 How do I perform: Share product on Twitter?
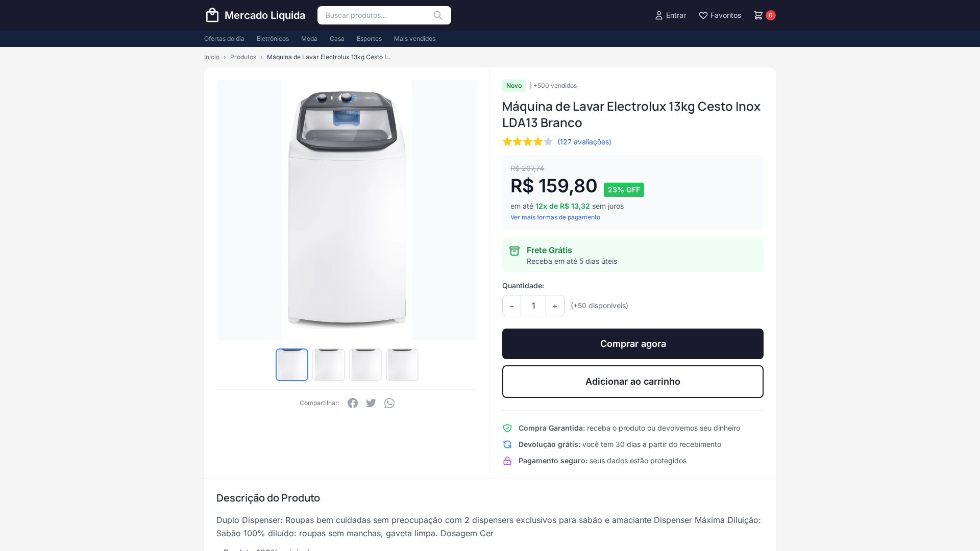(x=371, y=403)
